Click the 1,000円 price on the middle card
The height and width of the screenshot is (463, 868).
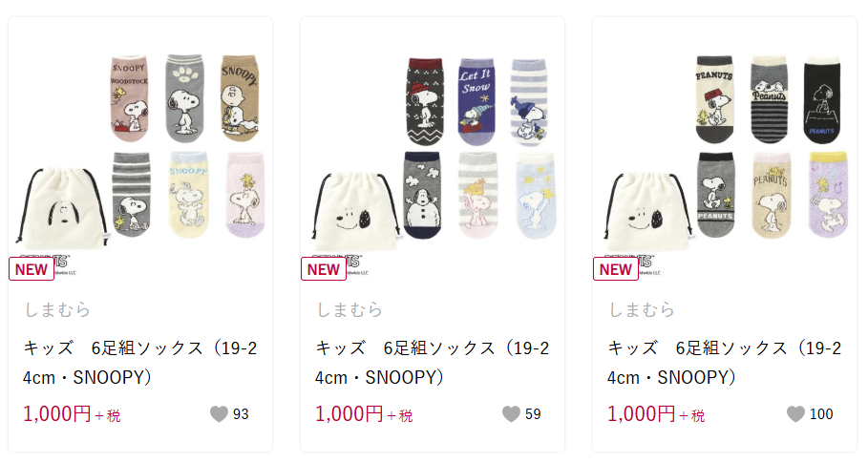pos(349,413)
